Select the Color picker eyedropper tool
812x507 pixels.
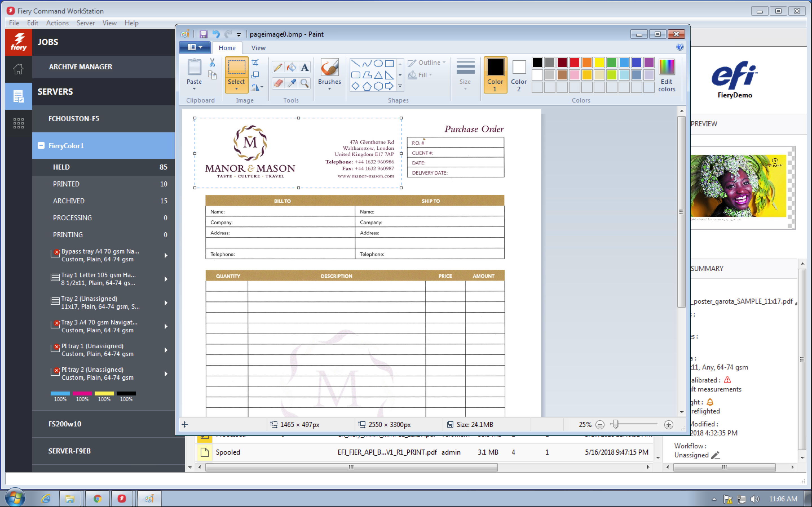coord(291,83)
